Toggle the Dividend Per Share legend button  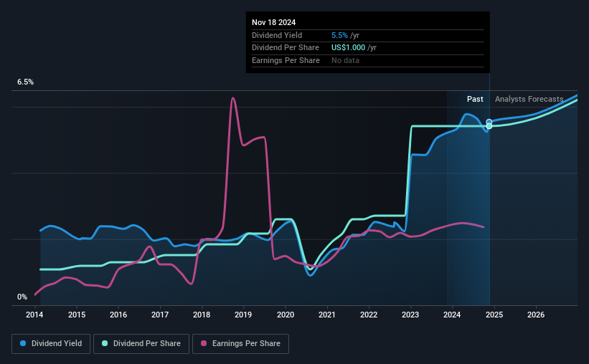pyautogui.click(x=141, y=344)
